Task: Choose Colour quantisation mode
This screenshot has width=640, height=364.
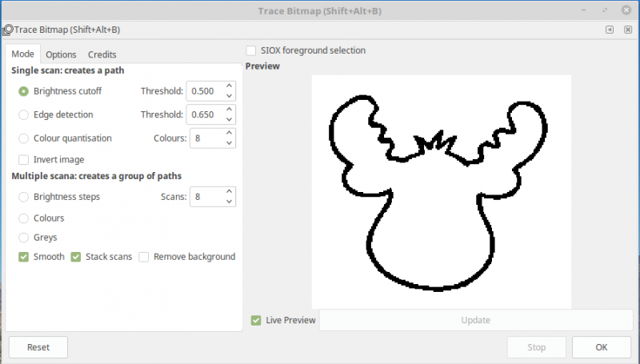Action: pyautogui.click(x=24, y=138)
